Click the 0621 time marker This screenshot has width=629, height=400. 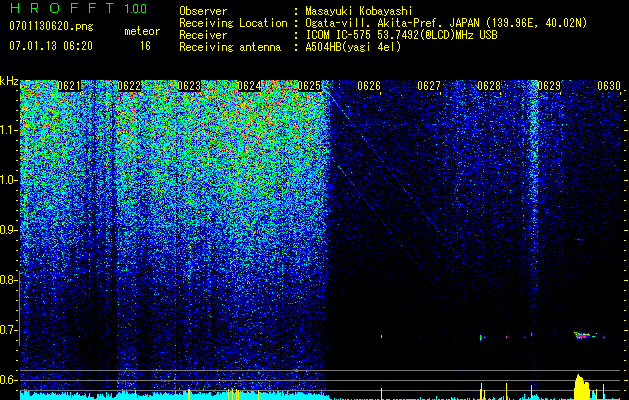[69, 86]
